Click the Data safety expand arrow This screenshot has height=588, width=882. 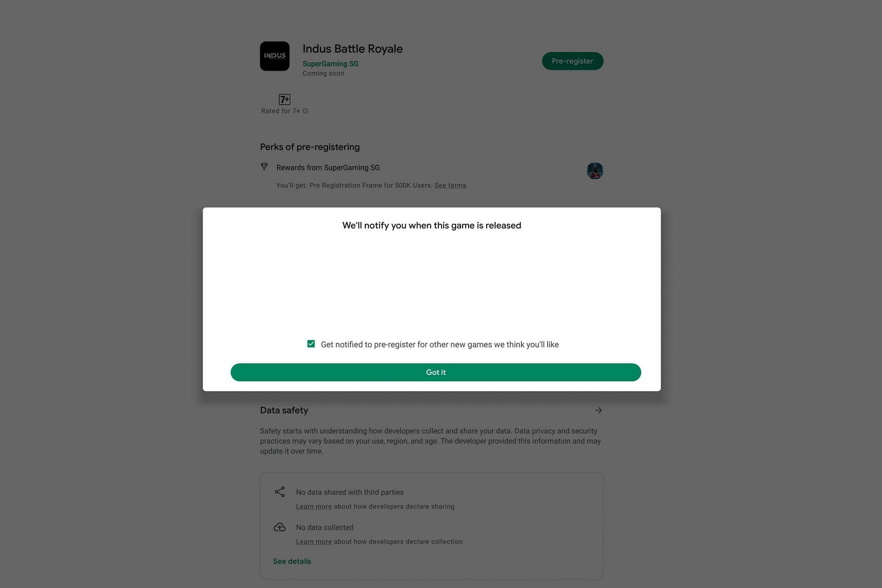599,409
